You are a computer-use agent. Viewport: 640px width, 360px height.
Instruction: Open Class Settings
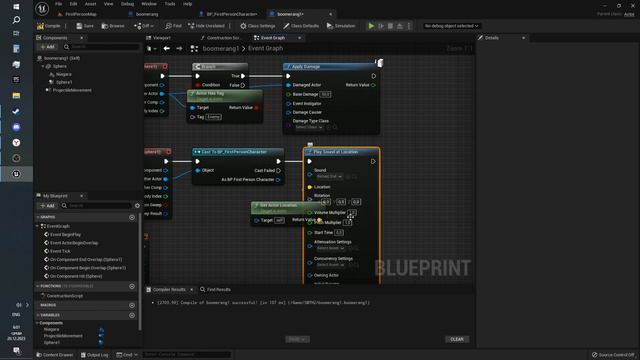tap(258, 26)
